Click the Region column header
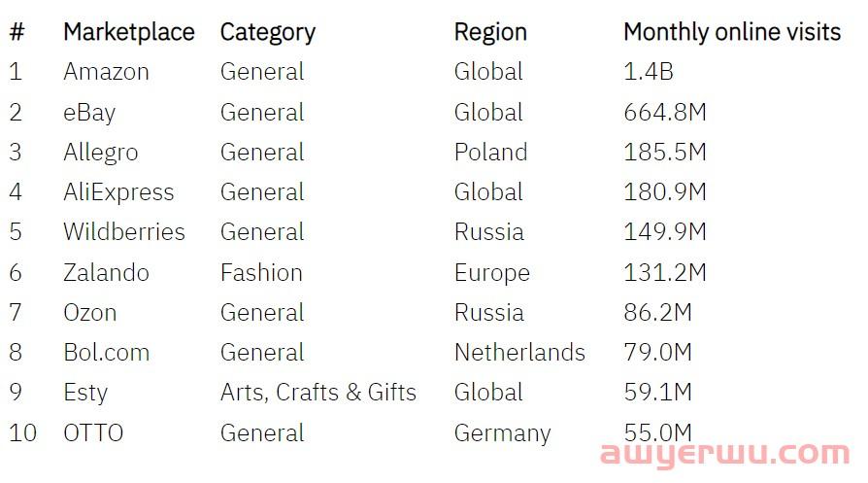 point(490,32)
